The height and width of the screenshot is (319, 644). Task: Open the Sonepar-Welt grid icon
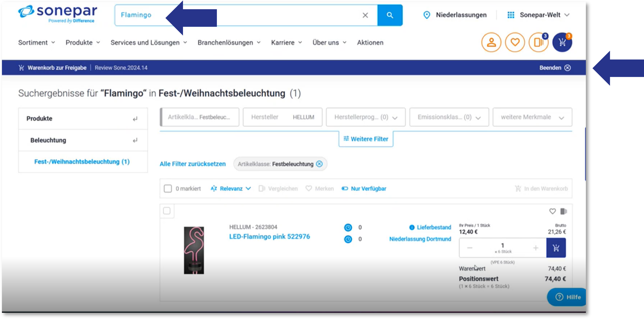click(x=511, y=15)
